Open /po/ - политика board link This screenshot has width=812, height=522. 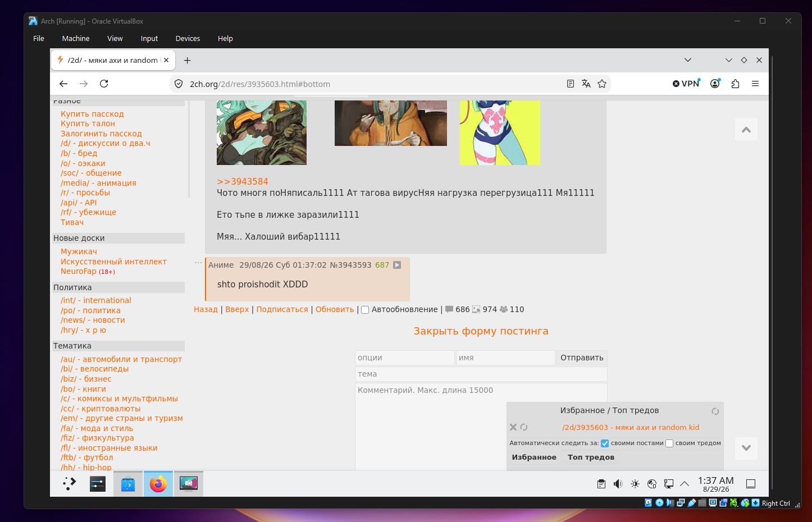[x=90, y=310]
